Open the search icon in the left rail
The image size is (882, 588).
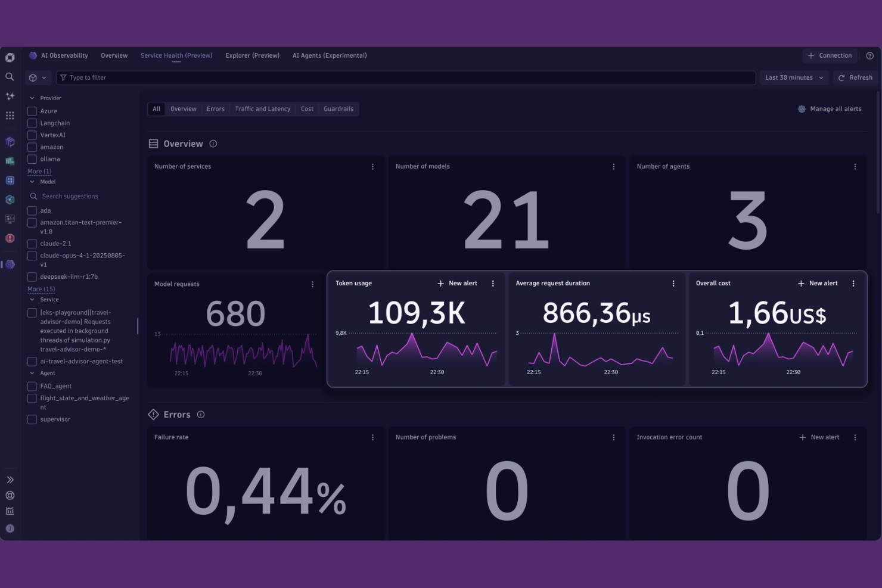[x=10, y=77]
